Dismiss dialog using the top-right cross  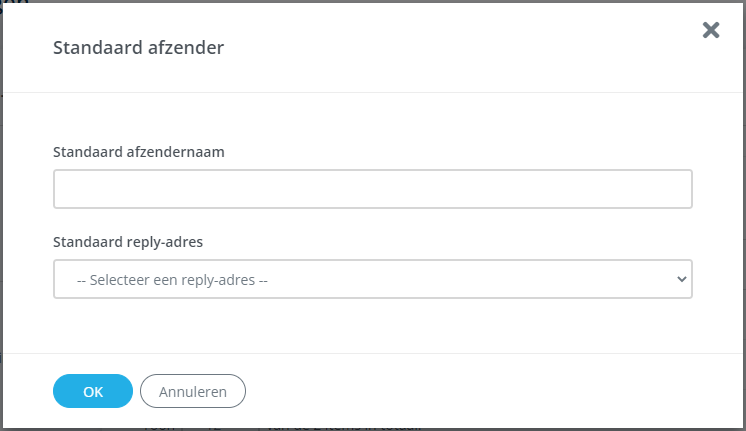coord(711,30)
